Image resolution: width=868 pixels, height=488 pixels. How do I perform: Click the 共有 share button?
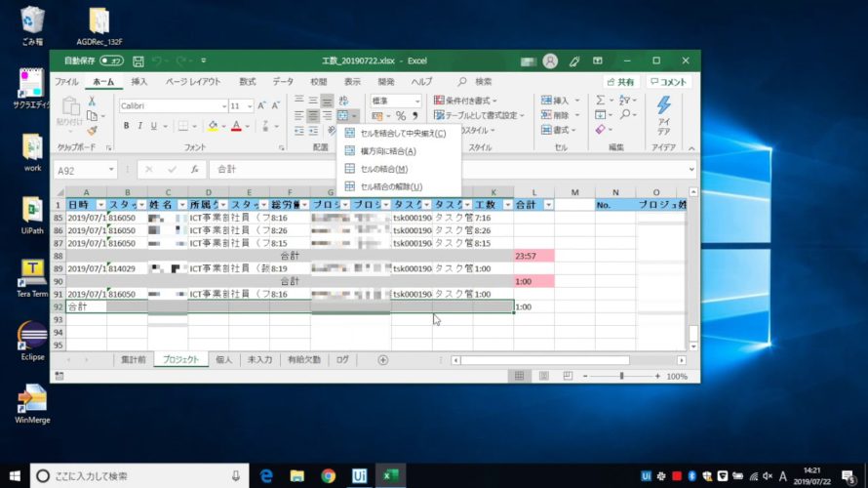(x=621, y=82)
